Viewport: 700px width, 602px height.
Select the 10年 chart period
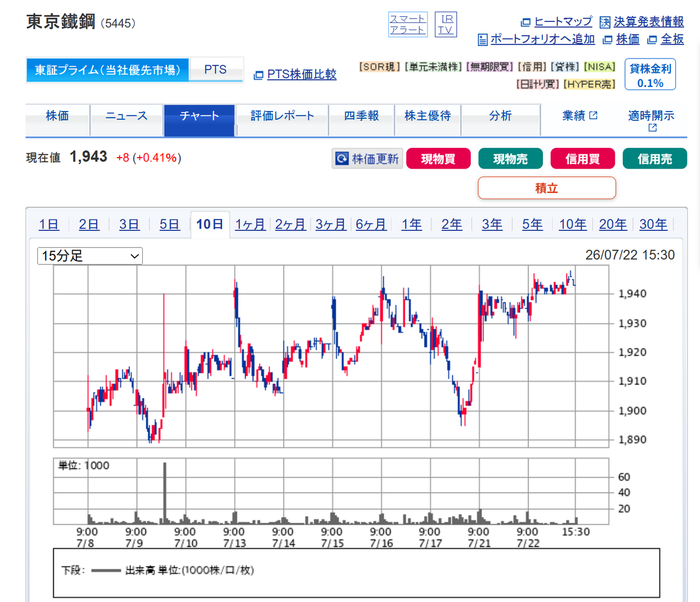click(x=573, y=224)
